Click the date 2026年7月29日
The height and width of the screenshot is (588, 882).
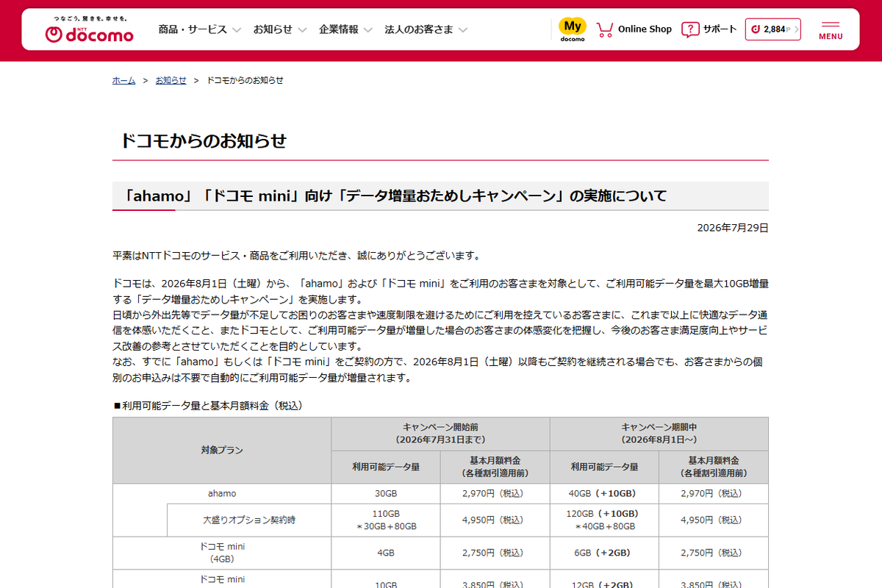pos(733,228)
